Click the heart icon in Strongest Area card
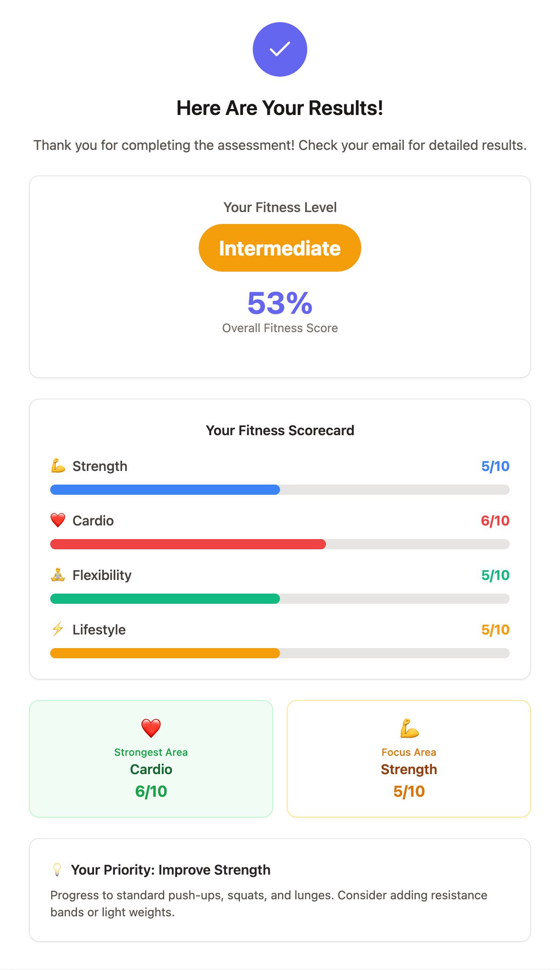Viewport: 560px width, 970px height. pyautogui.click(x=151, y=728)
